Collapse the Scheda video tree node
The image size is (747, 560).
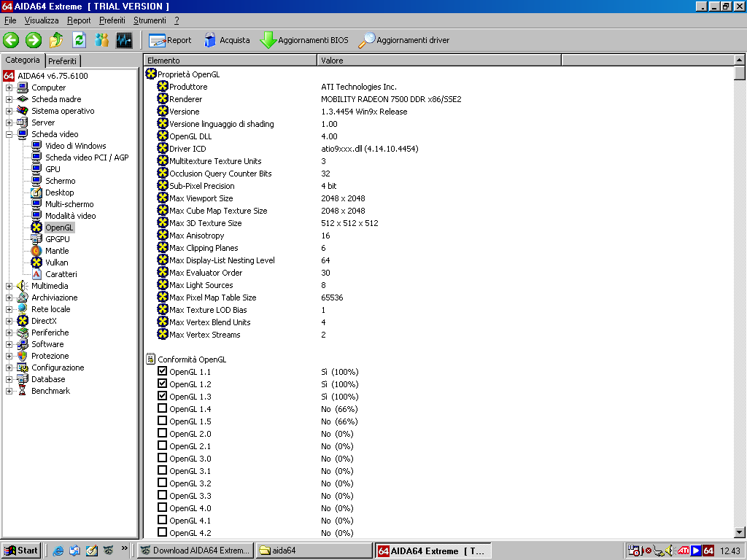(9, 134)
